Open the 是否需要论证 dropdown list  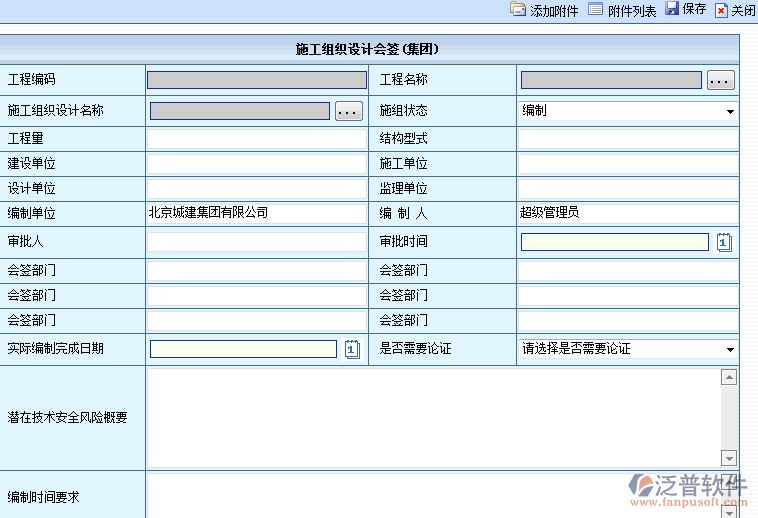(628, 349)
